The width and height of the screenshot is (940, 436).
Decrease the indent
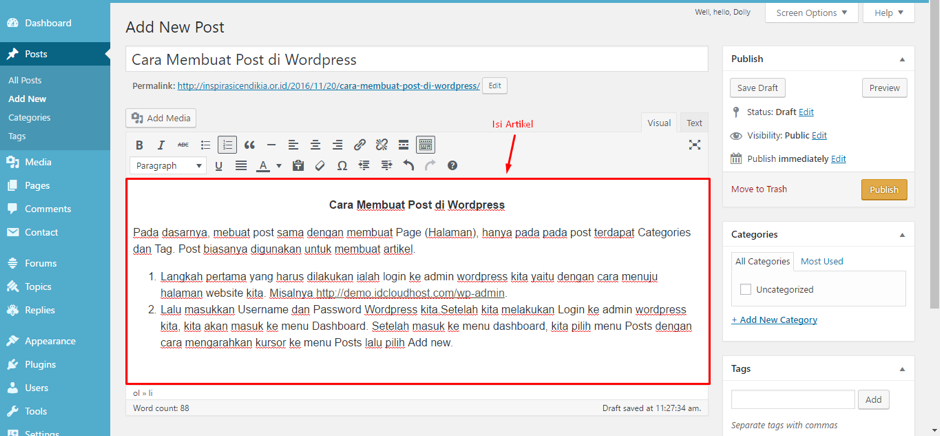[x=364, y=166]
